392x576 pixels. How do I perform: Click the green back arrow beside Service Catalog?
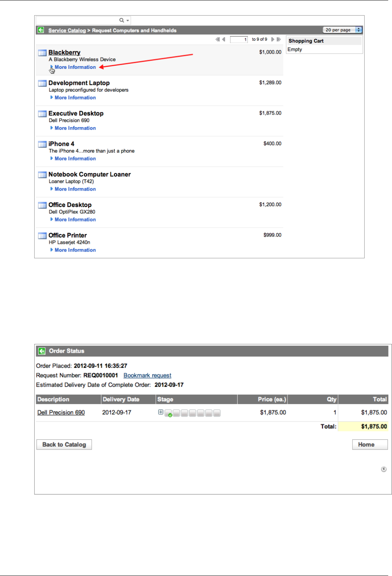tap(41, 30)
